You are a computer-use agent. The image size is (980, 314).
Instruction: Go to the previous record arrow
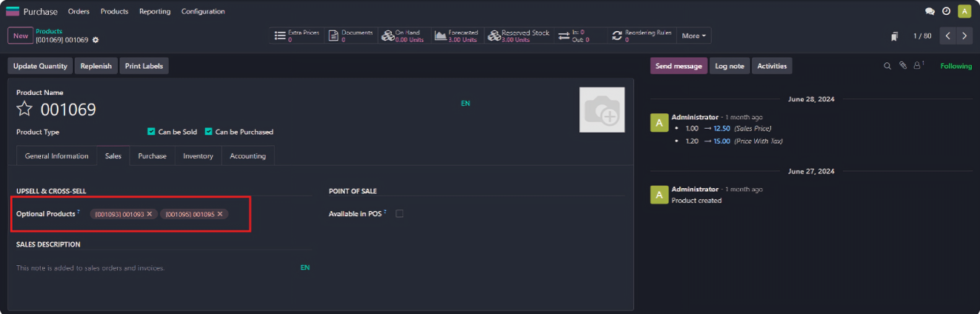pyautogui.click(x=948, y=36)
